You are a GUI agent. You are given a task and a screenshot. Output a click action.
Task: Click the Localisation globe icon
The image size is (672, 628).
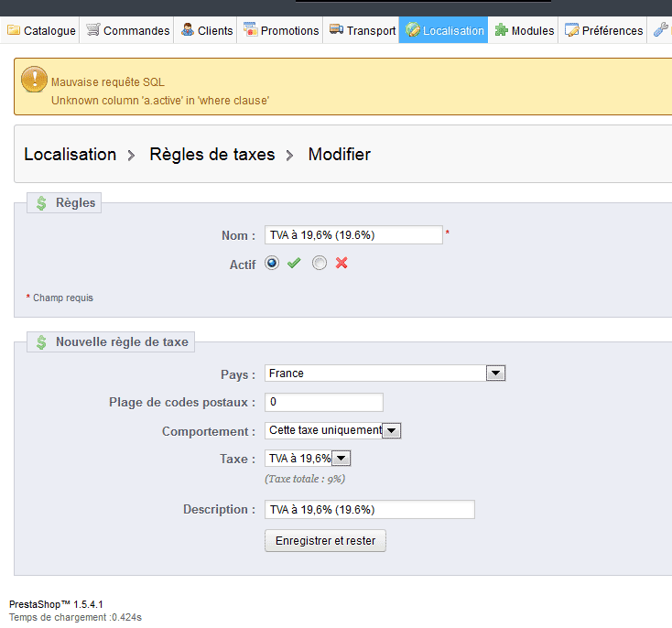tap(413, 29)
